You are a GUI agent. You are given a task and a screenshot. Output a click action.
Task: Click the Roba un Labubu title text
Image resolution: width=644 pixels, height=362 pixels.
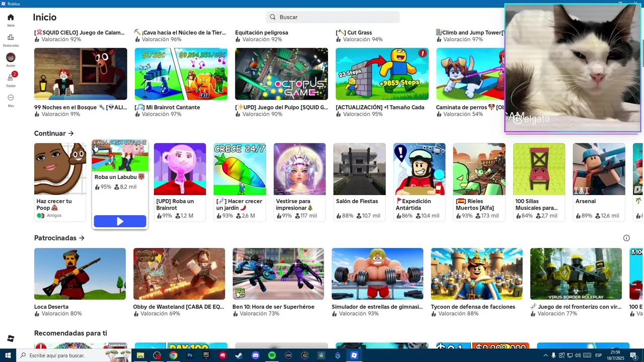[120, 177]
